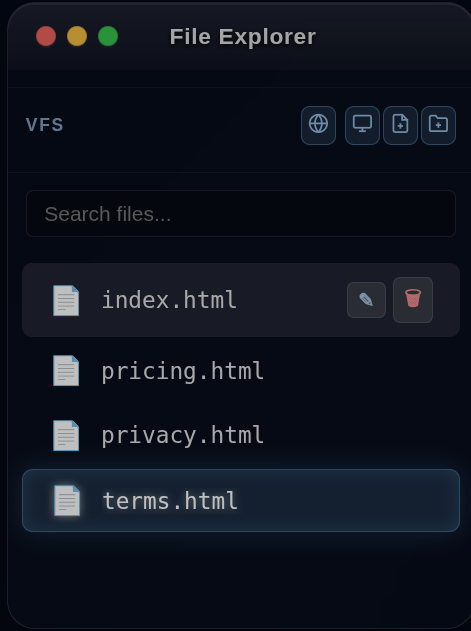Close the File Explorer with the red button
The width and height of the screenshot is (471, 631).
click(46, 36)
